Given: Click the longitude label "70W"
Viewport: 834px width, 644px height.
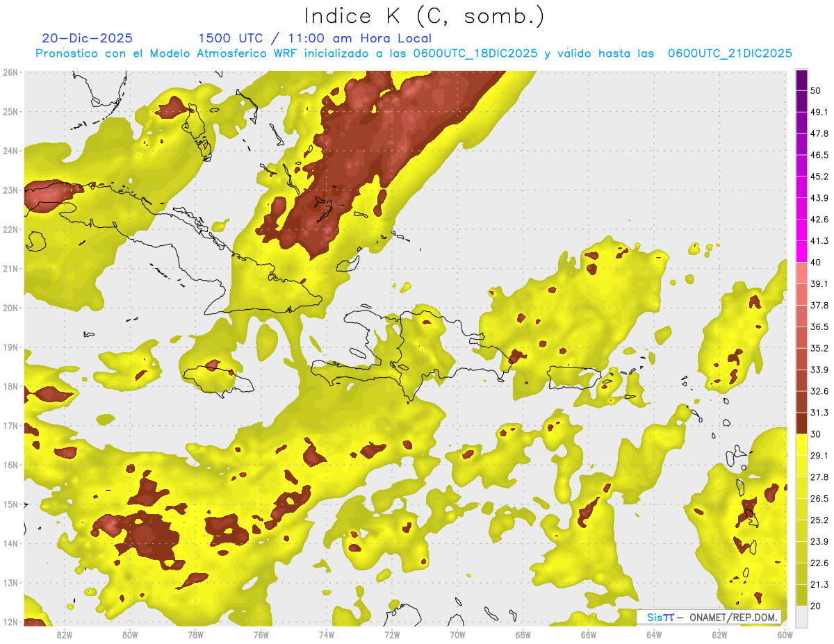Looking at the screenshot, I should click(457, 635).
